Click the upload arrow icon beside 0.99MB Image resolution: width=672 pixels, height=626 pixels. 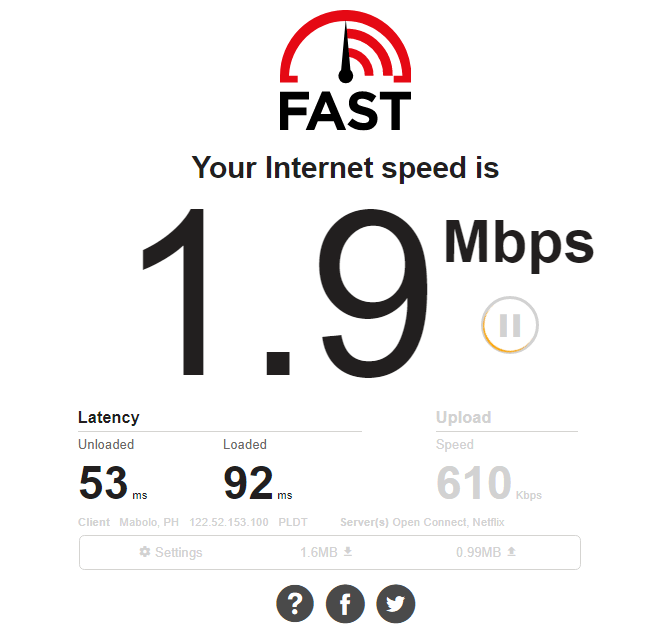point(511,551)
